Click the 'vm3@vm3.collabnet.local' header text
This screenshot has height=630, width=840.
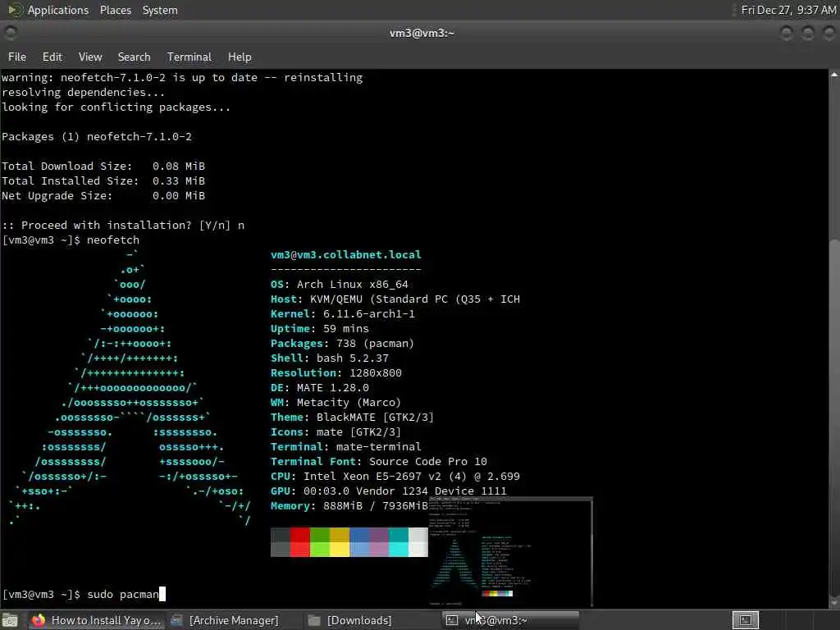tap(345, 255)
